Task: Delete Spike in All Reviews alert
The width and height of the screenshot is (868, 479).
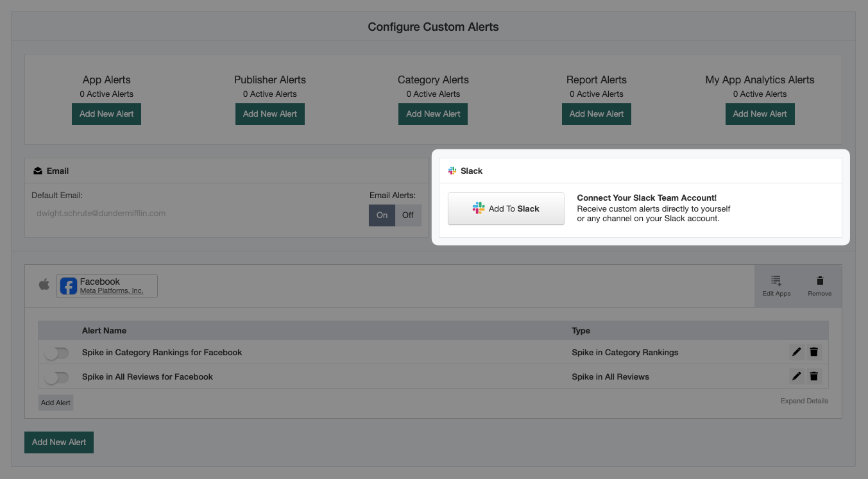Action: click(813, 376)
